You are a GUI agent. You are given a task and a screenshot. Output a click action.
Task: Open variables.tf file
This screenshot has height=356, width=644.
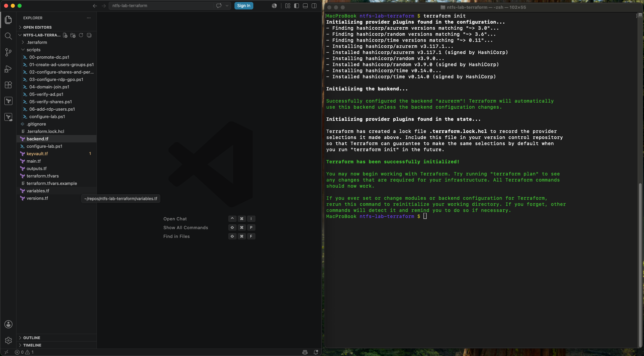56,191
